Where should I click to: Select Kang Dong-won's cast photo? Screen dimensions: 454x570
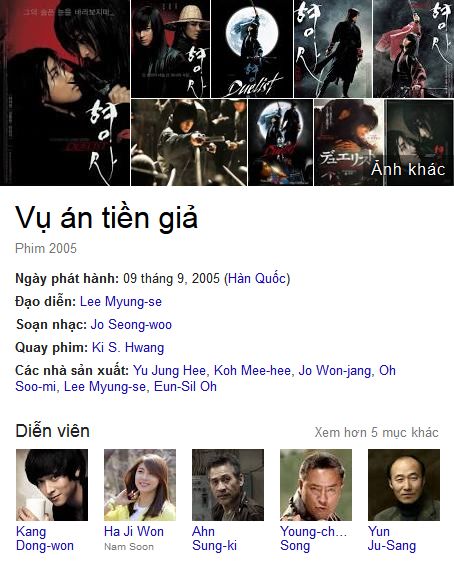point(52,485)
